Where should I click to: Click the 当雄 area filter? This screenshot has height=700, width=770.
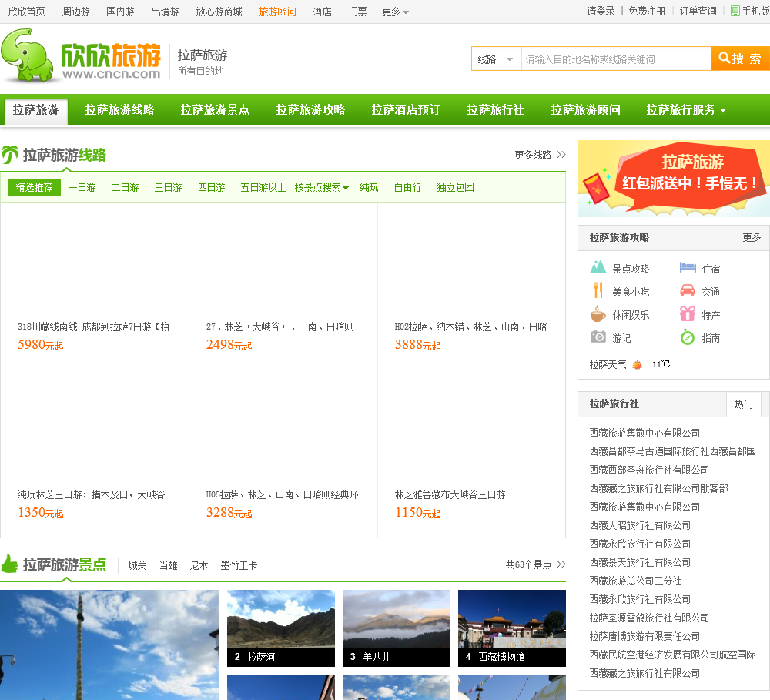tap(168, 565)
